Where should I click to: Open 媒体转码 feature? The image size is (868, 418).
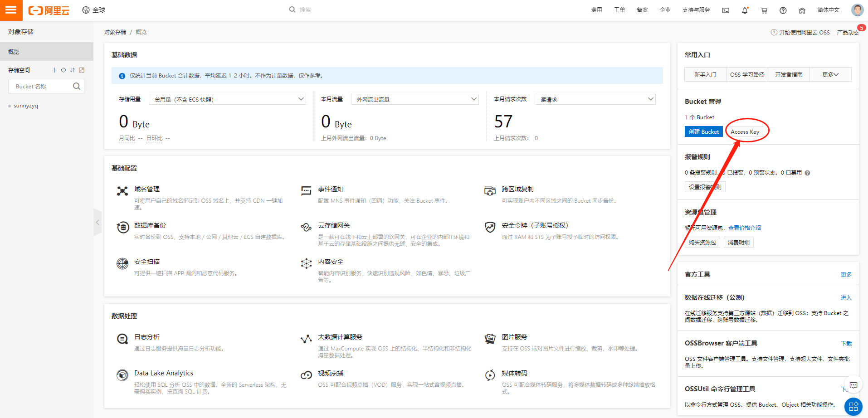click(514, 373)
